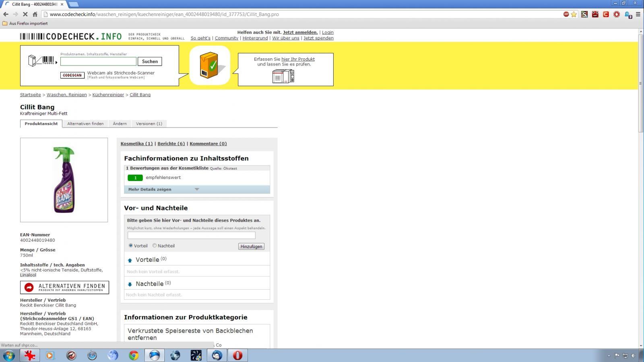
Task: Stop page loading with X button
Action: (x=25, y=14)
